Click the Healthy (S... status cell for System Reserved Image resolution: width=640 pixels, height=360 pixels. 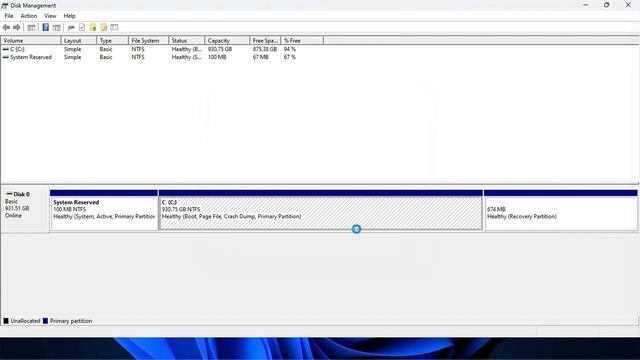coord(187,57)
